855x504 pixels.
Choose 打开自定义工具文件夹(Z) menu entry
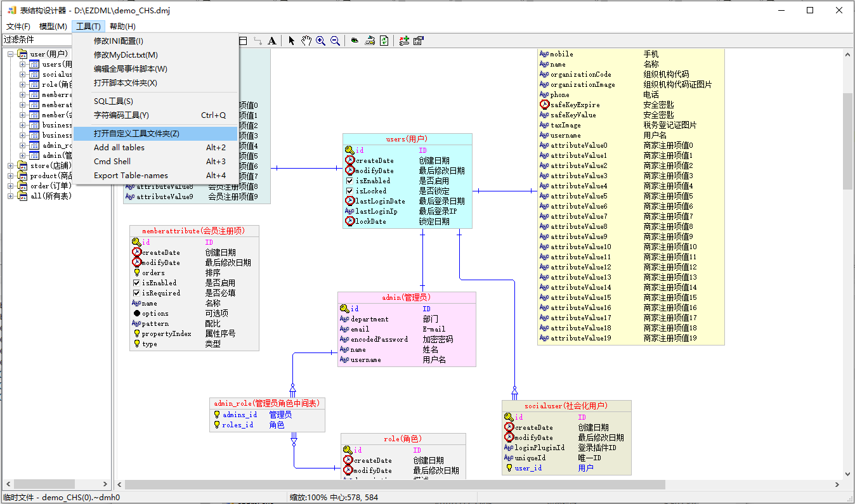pos(155,134)
